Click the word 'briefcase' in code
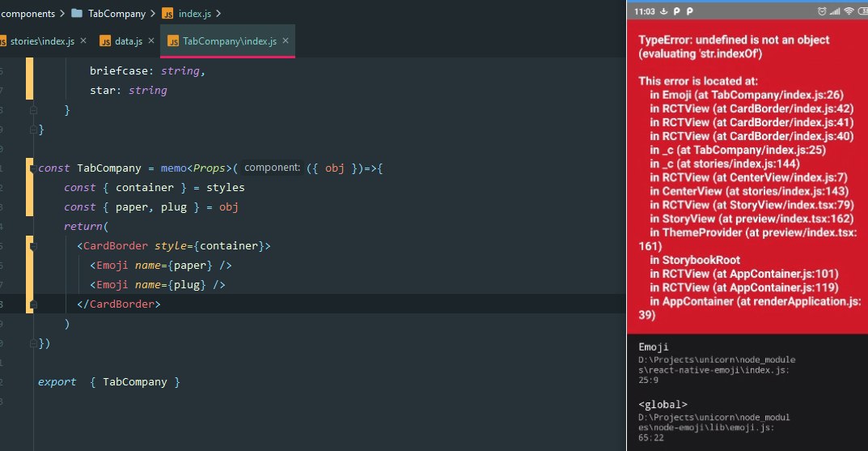868x451 pixels. pos(118,71)
